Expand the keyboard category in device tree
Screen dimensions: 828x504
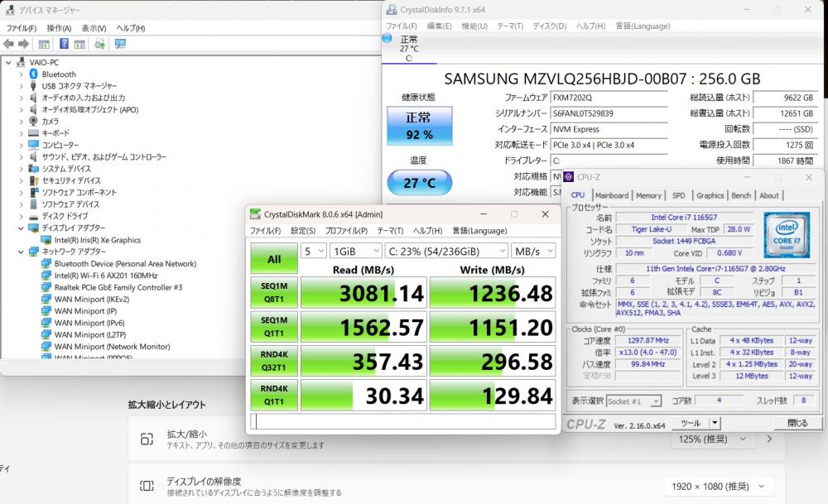pos(21,133)
